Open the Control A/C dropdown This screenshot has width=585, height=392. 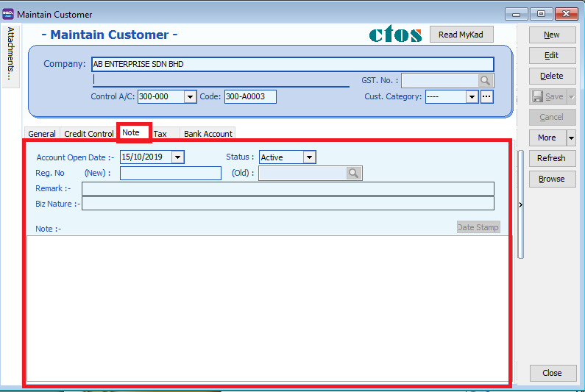tap(190, 97)
